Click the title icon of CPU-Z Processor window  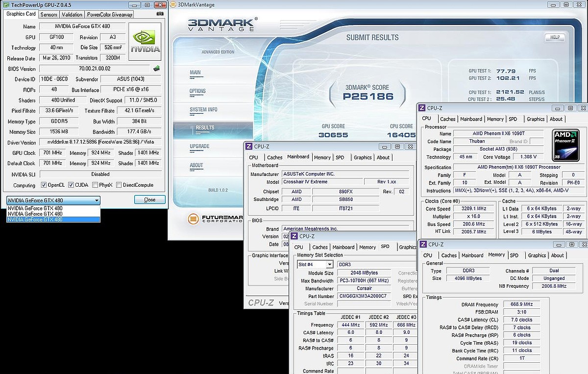pos(421,108)
